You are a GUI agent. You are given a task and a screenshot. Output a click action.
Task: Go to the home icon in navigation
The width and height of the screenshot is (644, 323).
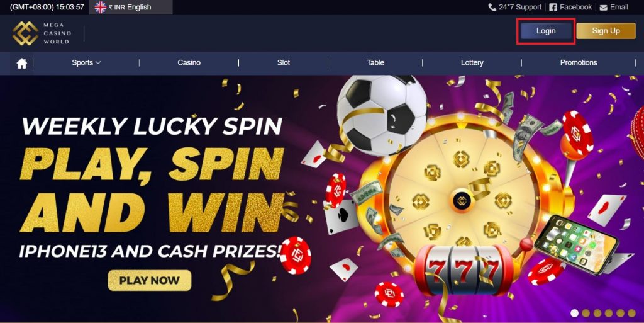22,63
